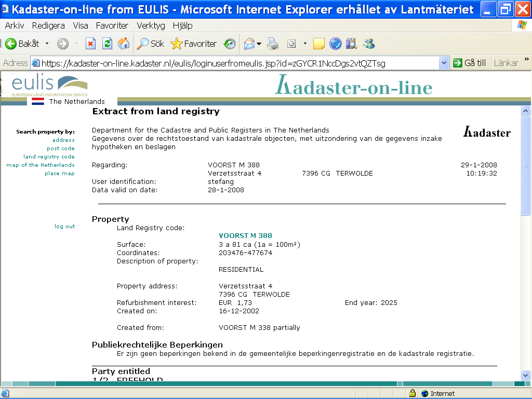Click the small Kadaster logo at right
Viewport: 532px width, 399px height.
click(x=487, y=132)
